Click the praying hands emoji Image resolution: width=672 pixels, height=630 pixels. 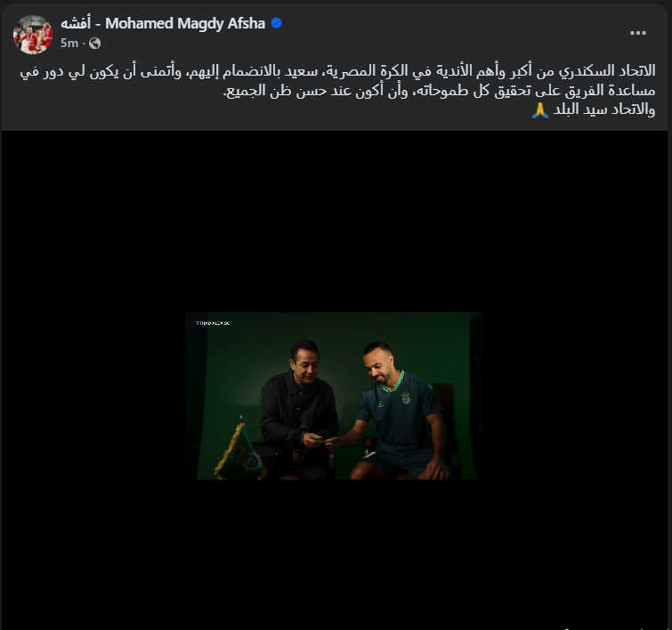tap(540, 110)
